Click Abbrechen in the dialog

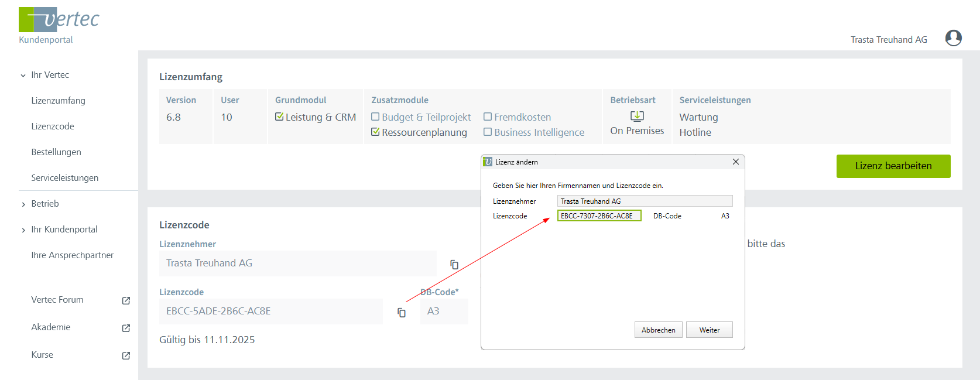(x=659, y=330)
